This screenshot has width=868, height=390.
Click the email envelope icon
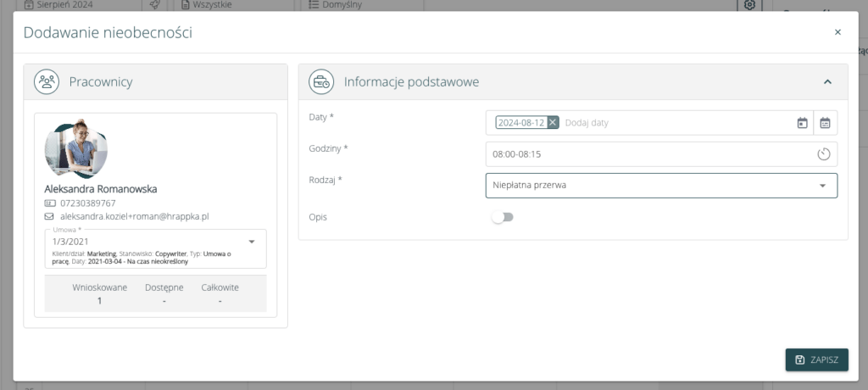point(49,217)
